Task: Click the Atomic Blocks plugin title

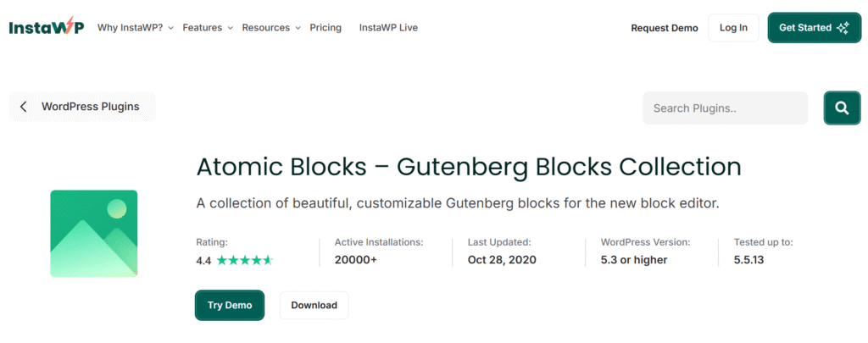Action: [469, 166]
